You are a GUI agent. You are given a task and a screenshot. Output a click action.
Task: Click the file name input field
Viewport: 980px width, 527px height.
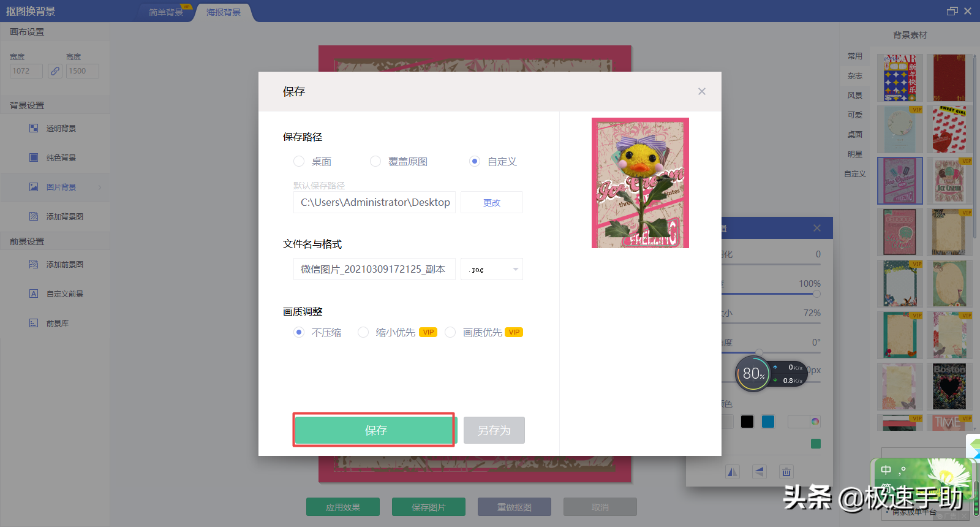coord(374,269)
